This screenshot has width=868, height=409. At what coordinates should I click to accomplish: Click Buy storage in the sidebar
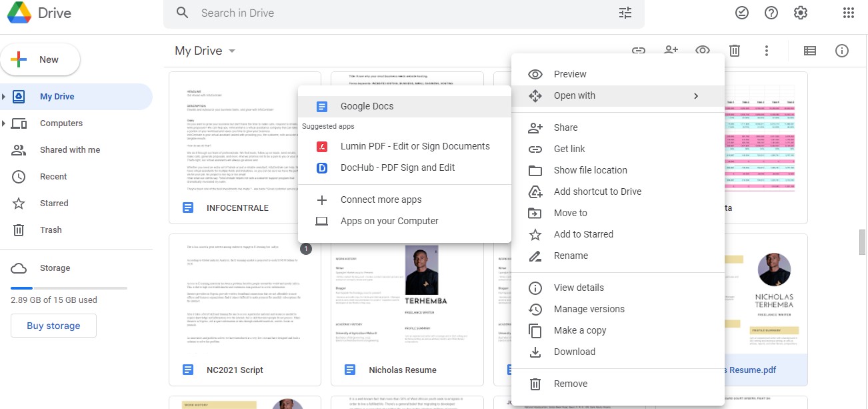pos(53,325)
